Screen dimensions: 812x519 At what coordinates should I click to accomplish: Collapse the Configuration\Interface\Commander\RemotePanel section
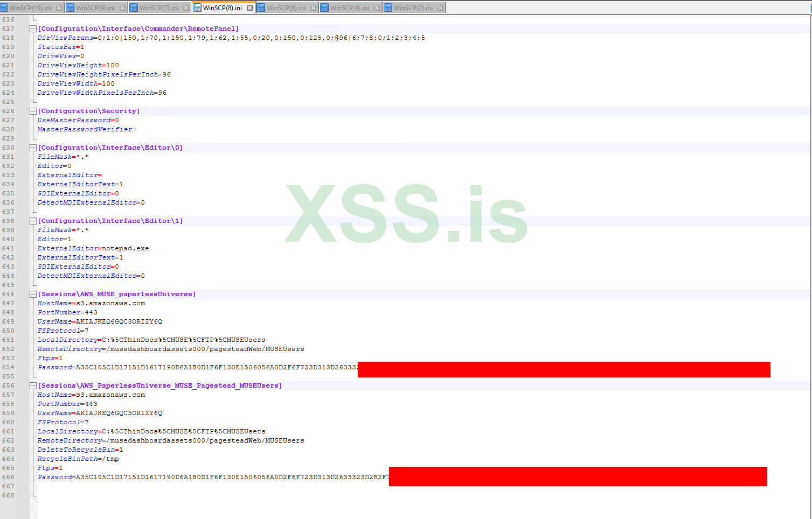[x=32, y=29]
